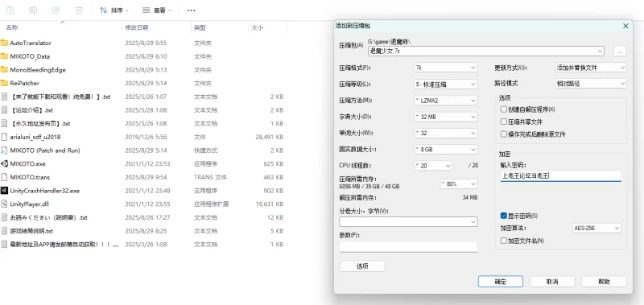Open the 查看 view menu
644x305 pixels.
pyautogui.click(x=156, y=10)
